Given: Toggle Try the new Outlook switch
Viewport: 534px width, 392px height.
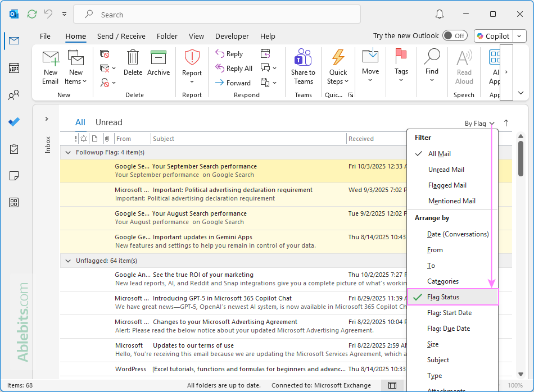Looking at the screenshot, I should point(455,36).
